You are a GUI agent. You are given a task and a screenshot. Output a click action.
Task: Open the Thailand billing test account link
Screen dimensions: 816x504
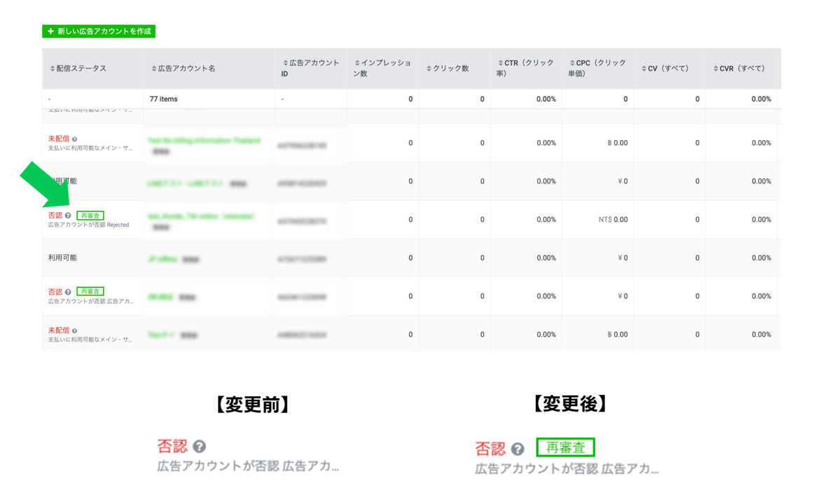(203, 141)
